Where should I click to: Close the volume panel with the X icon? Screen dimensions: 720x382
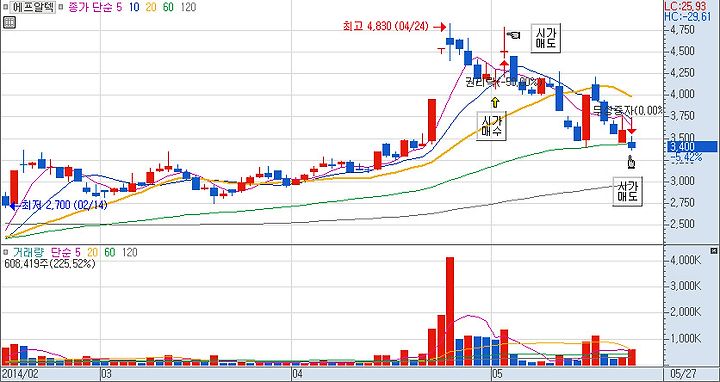coord(714,251)
